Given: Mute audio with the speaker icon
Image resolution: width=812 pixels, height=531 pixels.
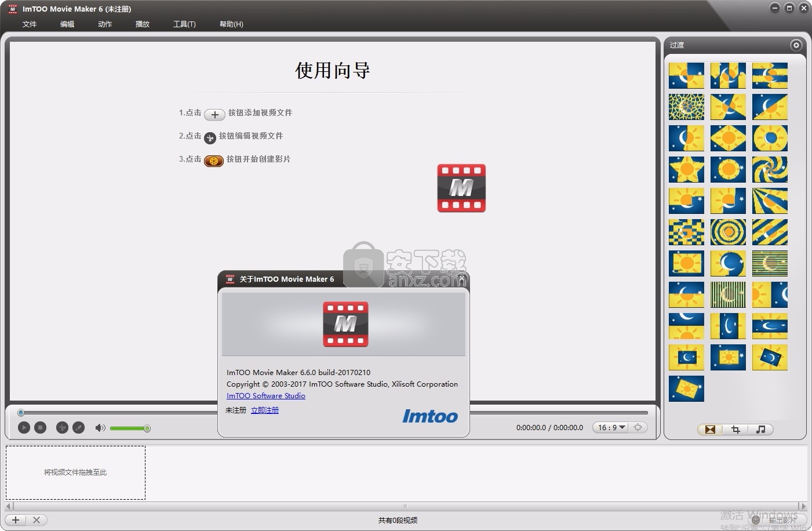Looking at the screenshot, I should [x=100, y=428].
